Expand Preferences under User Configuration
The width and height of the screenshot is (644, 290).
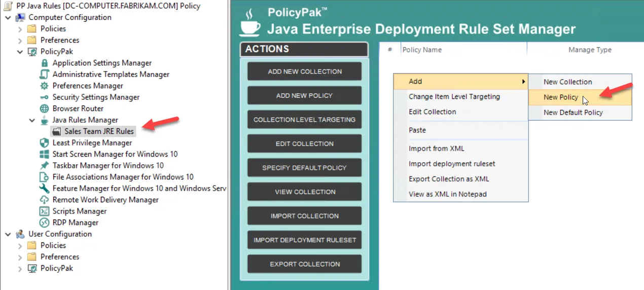point(20,257)
